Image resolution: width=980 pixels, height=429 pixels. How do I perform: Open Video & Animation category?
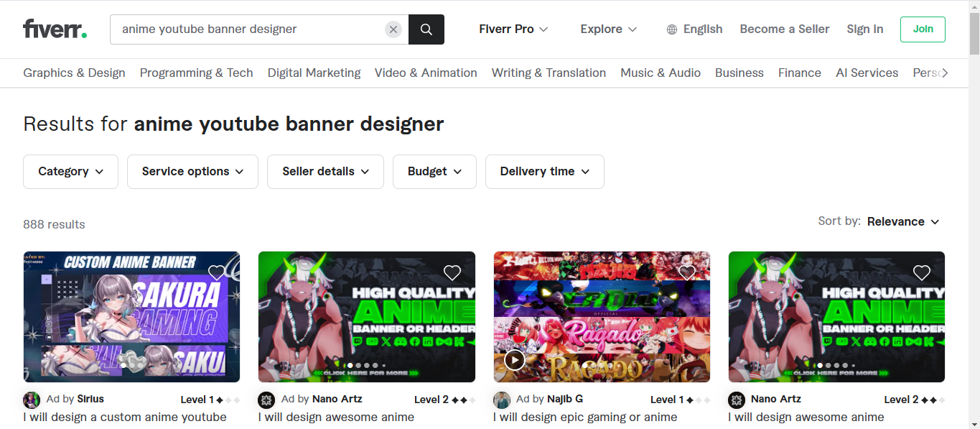point(426,73)
